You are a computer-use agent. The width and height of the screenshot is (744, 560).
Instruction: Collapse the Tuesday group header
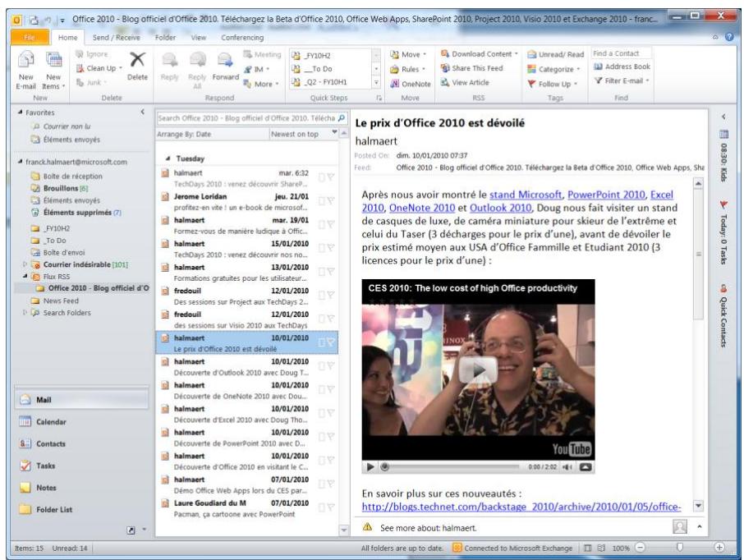pos(168,158)
